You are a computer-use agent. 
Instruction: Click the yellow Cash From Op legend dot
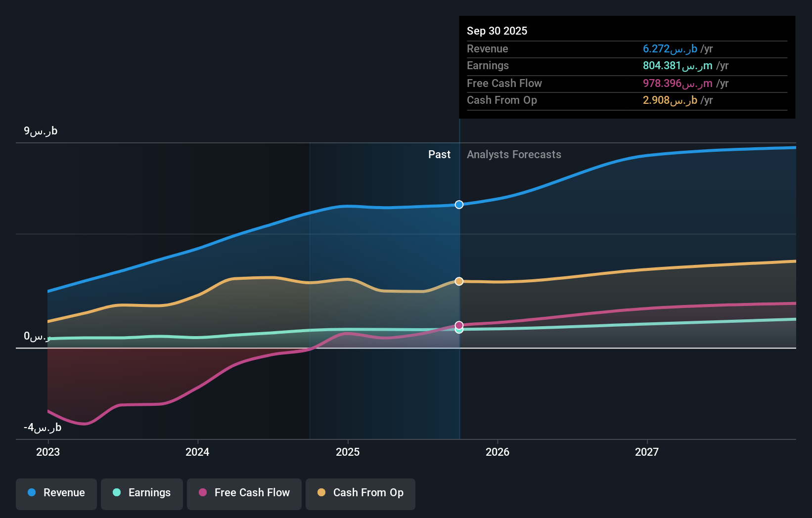(321, 493)
